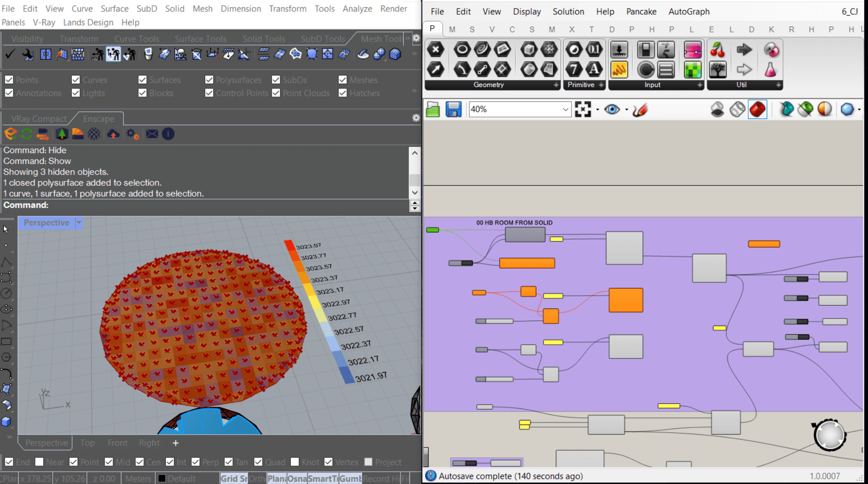This screenshot has height=484, width=868.
Task: Switch to the Top viewport tab
Action: (x=87, y=443)
